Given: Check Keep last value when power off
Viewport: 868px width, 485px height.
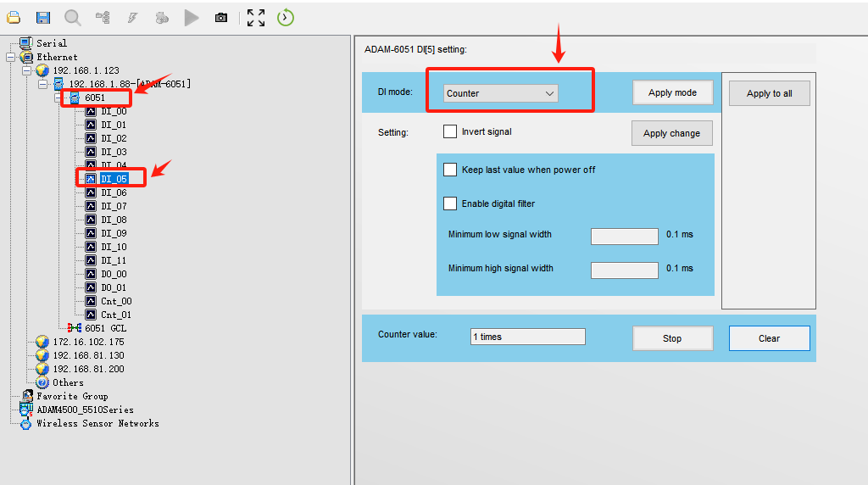Looking at the screenshot, I should (450, 170).
